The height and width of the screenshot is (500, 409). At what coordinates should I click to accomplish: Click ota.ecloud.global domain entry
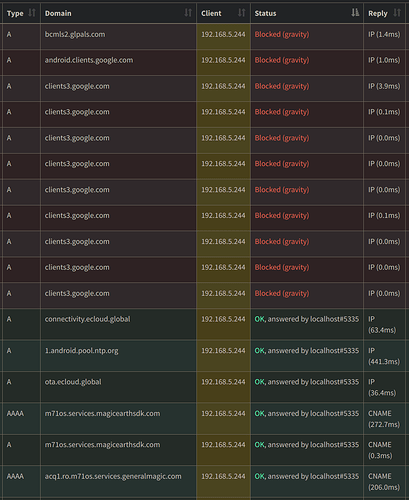[x=73, y=382]
